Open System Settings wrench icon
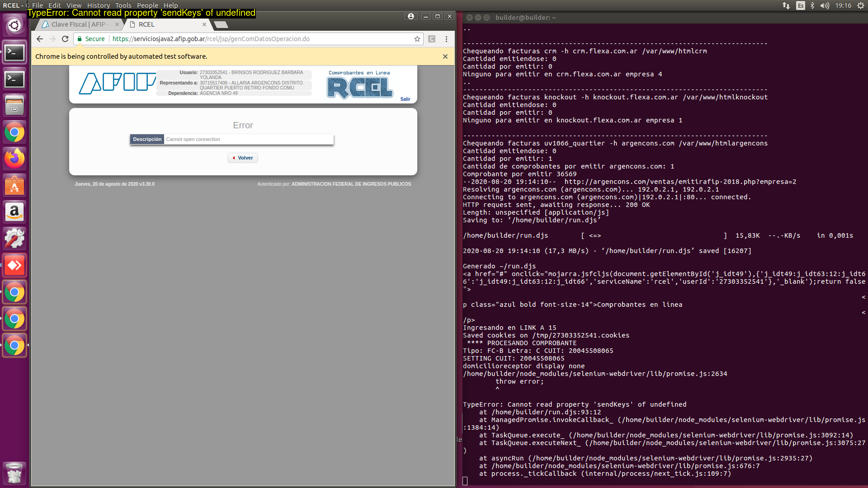The width and height of the screenshot is (868, 488). coord(14,239)
